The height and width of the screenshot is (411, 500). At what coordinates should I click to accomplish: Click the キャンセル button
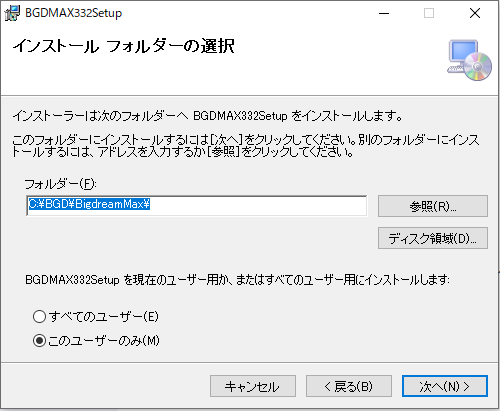pyautogui.click(x=253, y=386)
